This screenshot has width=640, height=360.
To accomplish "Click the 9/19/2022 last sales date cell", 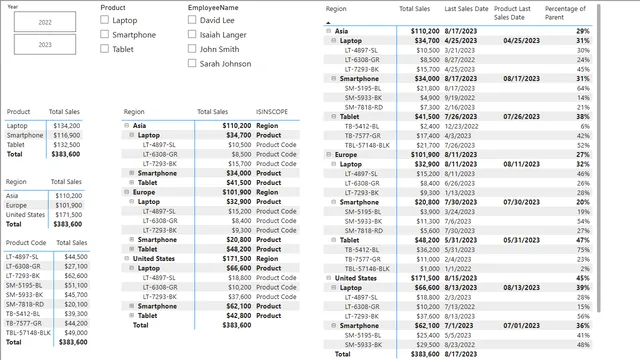I will coord(460,98).
